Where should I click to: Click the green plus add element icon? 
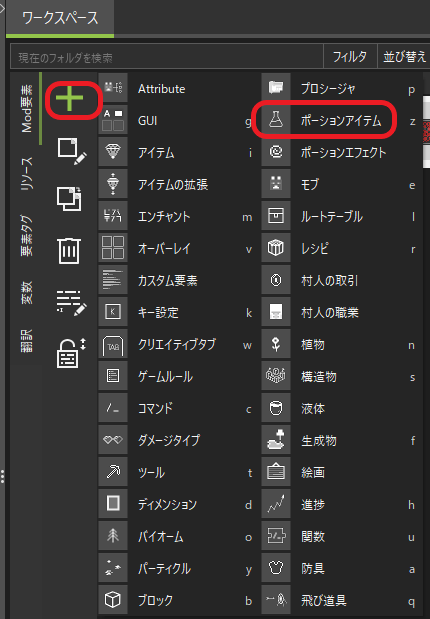pyautogui.click(x=69, y=98)
